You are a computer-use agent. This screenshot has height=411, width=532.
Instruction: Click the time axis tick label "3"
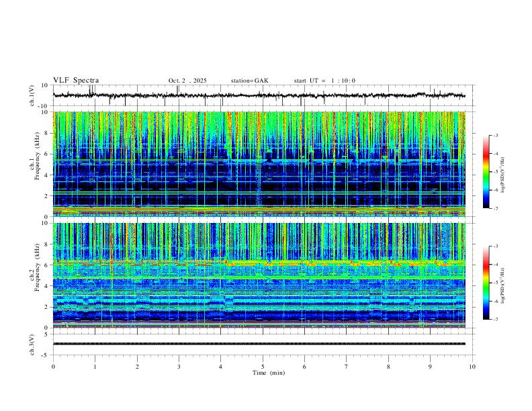pyautogui.click(x=179, y=367)
